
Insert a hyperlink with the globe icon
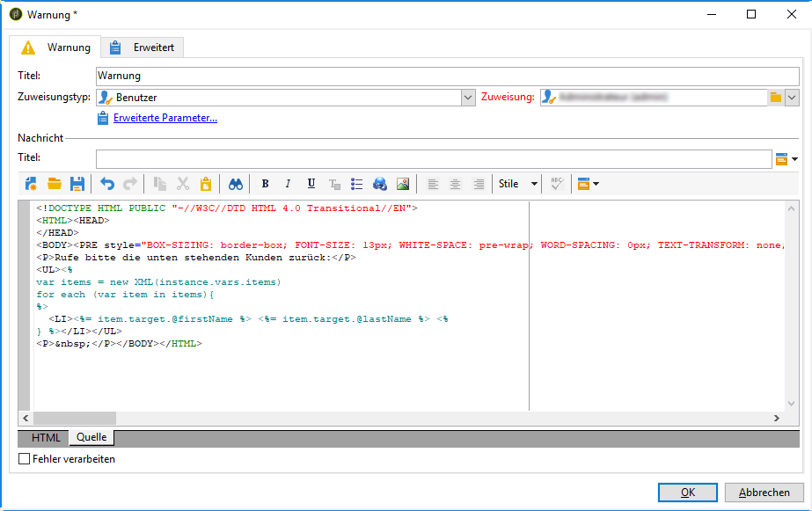click(x=380, y=184)
